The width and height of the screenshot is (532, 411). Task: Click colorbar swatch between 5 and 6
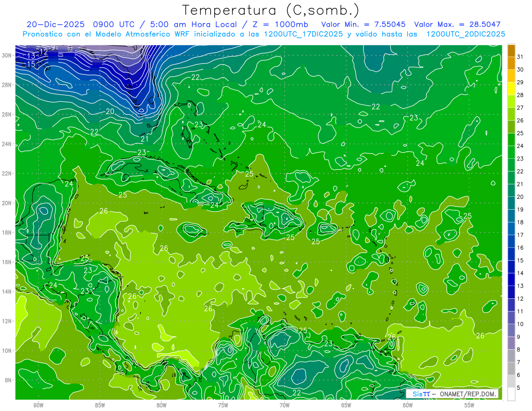pos(511,381)
